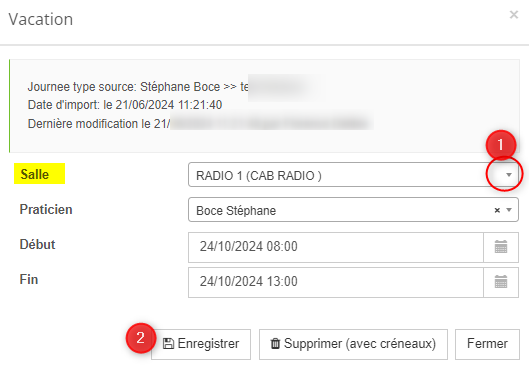The width and height of the screenshot is (529, 368).
Task: Click the Praticien label
Action: point(46,209)
